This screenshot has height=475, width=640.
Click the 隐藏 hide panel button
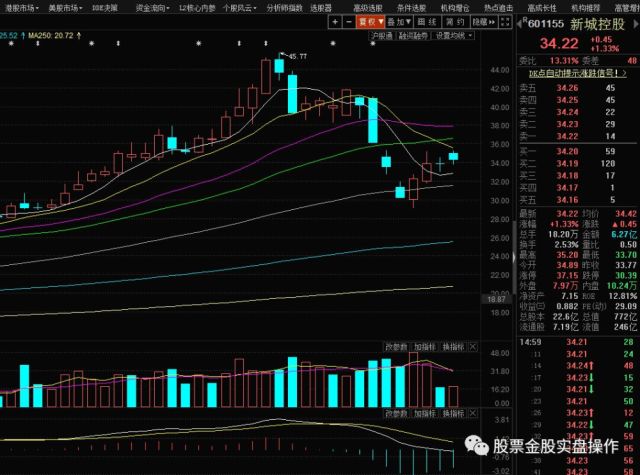[484, 22]
